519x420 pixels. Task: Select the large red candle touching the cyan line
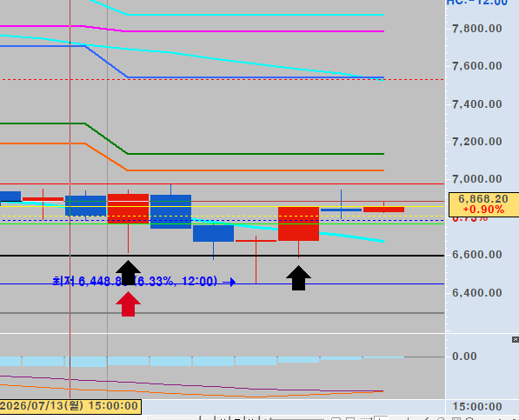point(298,223)
